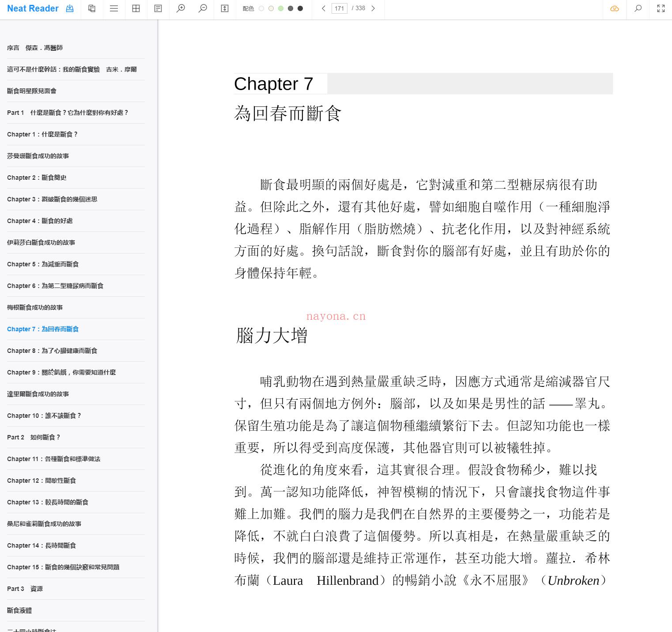Screen dimensions: 672x632
Task: Click the 配色 label in toolbar
Action: click(248, 8)
